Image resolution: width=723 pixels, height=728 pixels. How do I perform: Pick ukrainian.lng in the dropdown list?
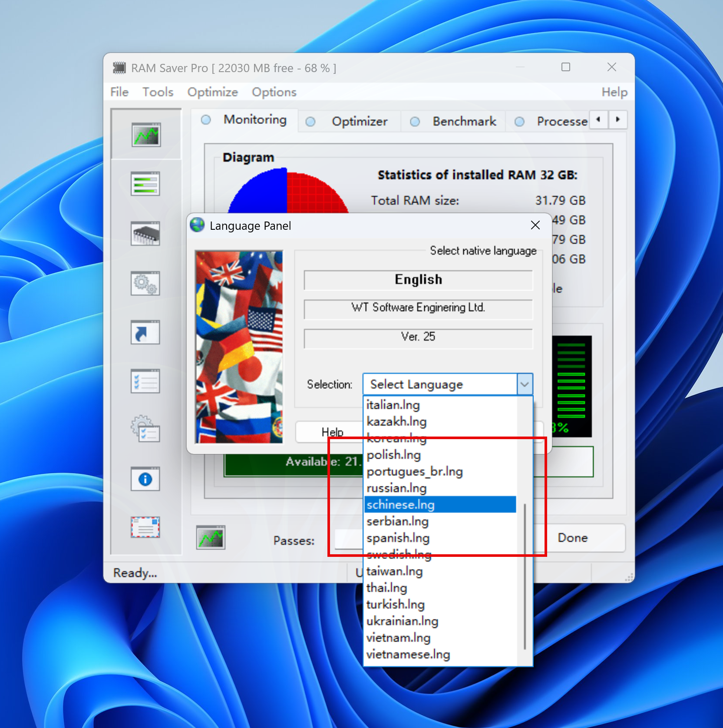pyautogui.click(x=402, y=621)
